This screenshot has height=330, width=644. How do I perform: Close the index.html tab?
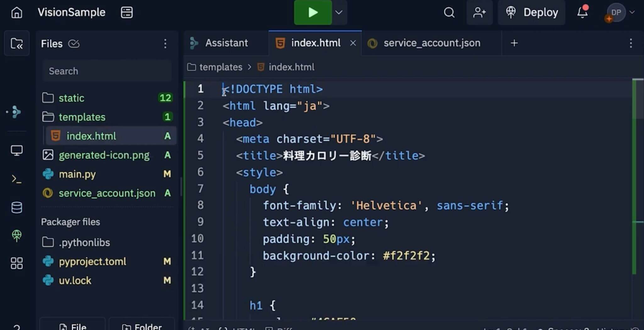[x=353, y=43]
